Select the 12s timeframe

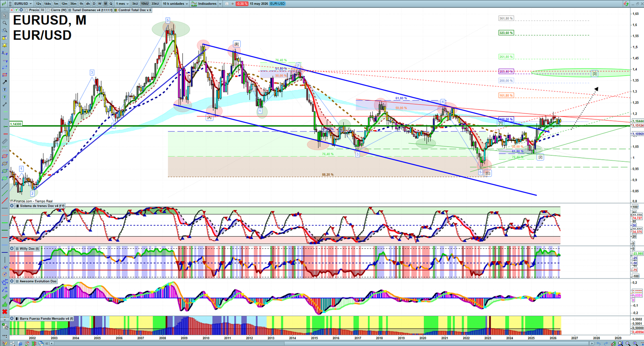(x=39, y=4)
